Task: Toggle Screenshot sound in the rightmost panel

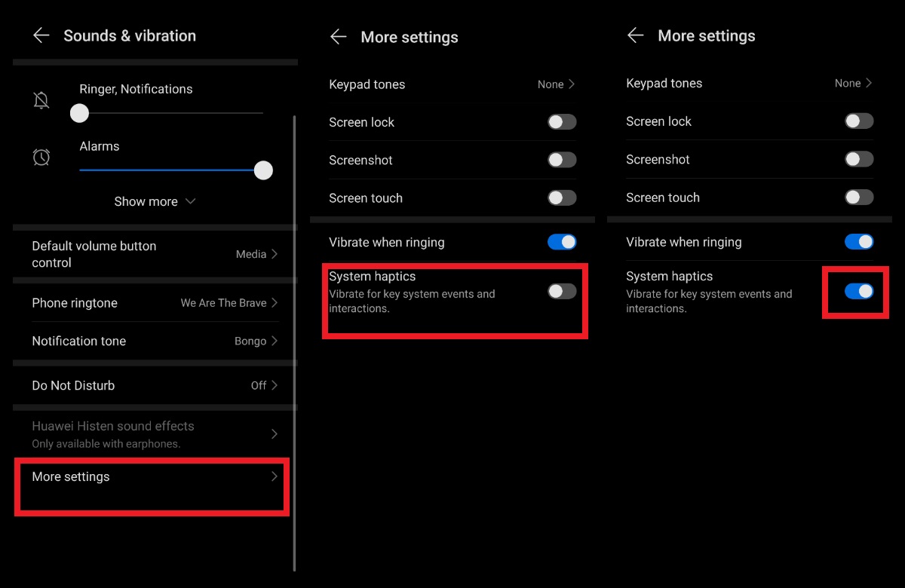Action: coord(859,159)
